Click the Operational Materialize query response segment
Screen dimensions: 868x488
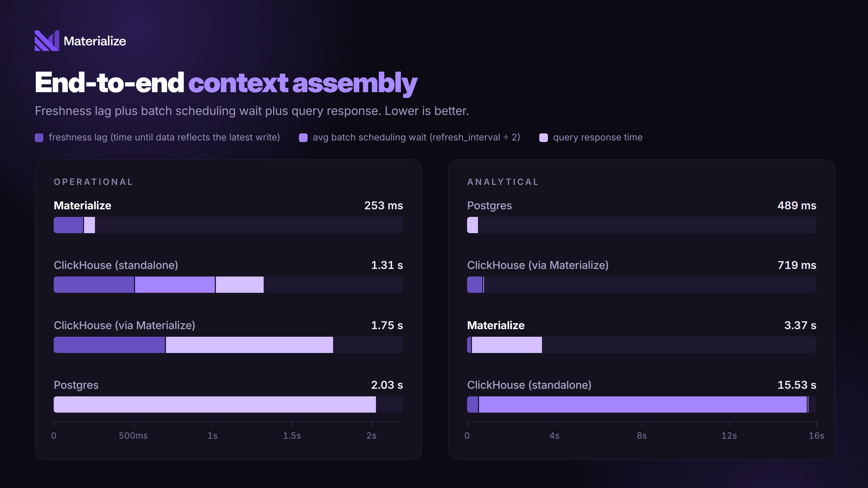[x=90, y=225]
